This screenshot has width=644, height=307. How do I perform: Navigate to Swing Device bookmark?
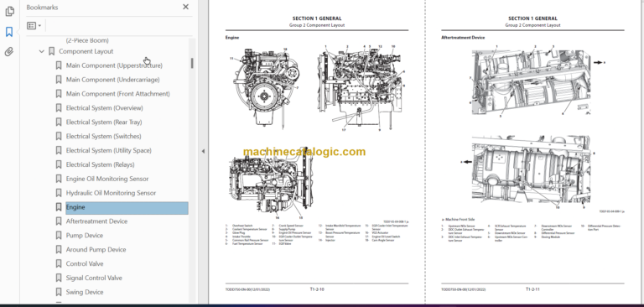click(85, 292)
